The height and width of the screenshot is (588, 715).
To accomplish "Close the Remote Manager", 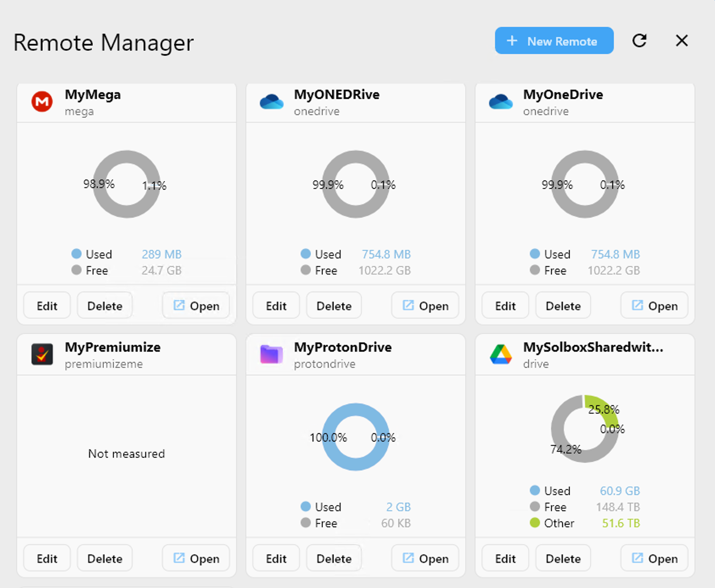I will [x=681, y=41].
